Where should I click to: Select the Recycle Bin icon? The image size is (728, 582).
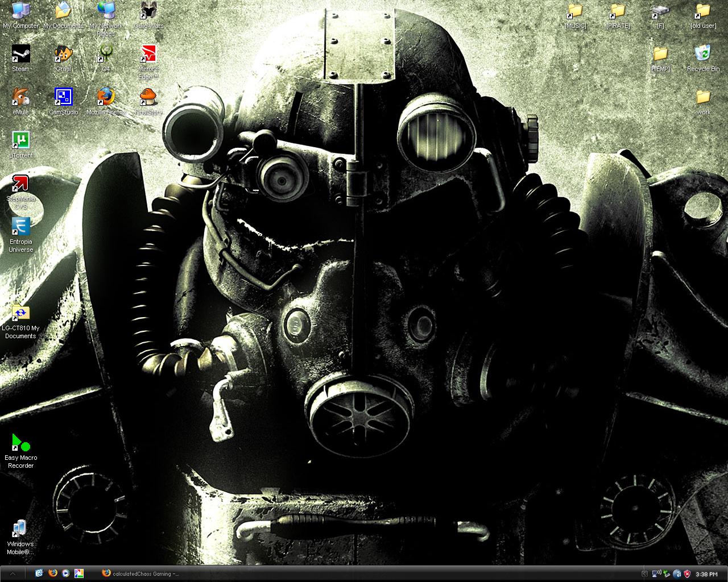tap(703, 59)
